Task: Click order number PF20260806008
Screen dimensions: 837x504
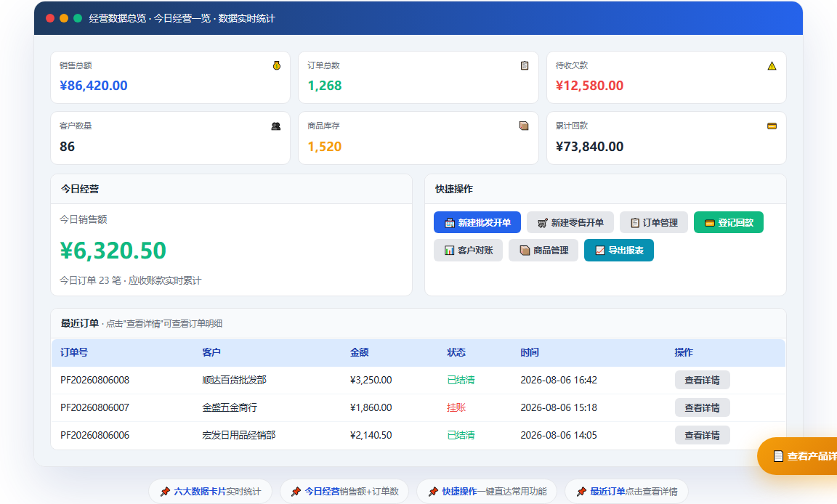Action: tap(95, 381)
